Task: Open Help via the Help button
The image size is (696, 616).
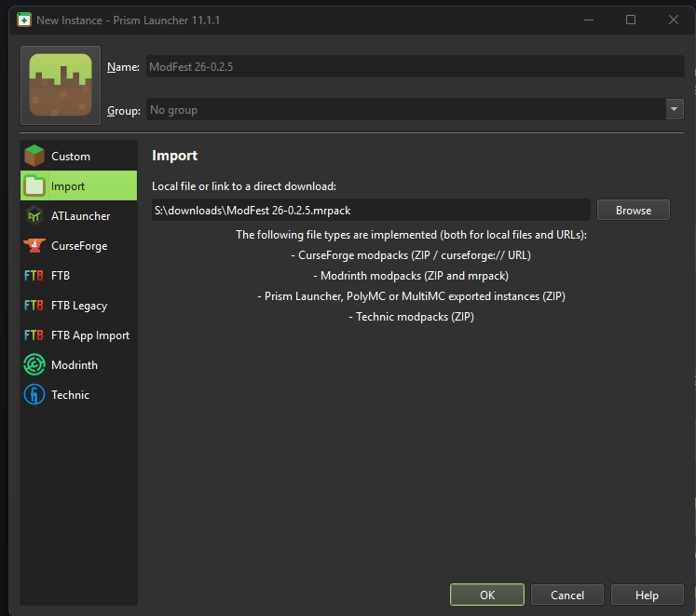Action: coord(647,595)
